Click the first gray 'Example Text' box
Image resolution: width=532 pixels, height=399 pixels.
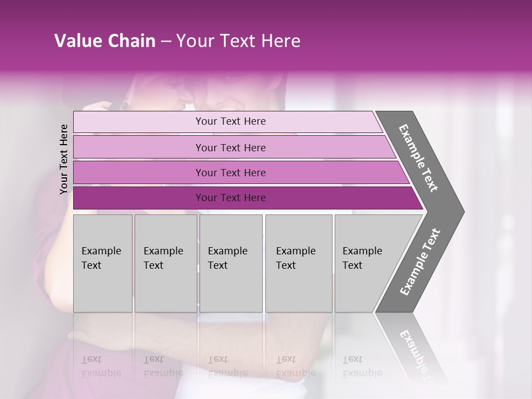(103, 263)
